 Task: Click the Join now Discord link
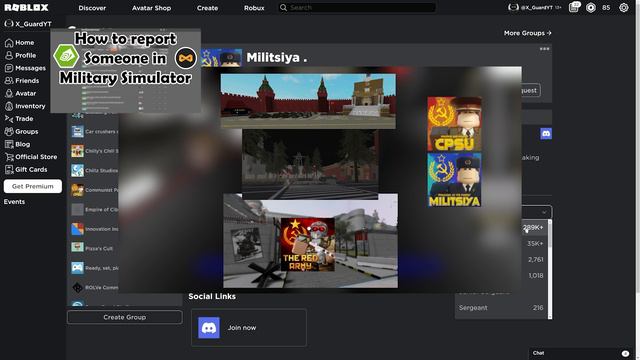pyautogui.click(x=242, y=328)
